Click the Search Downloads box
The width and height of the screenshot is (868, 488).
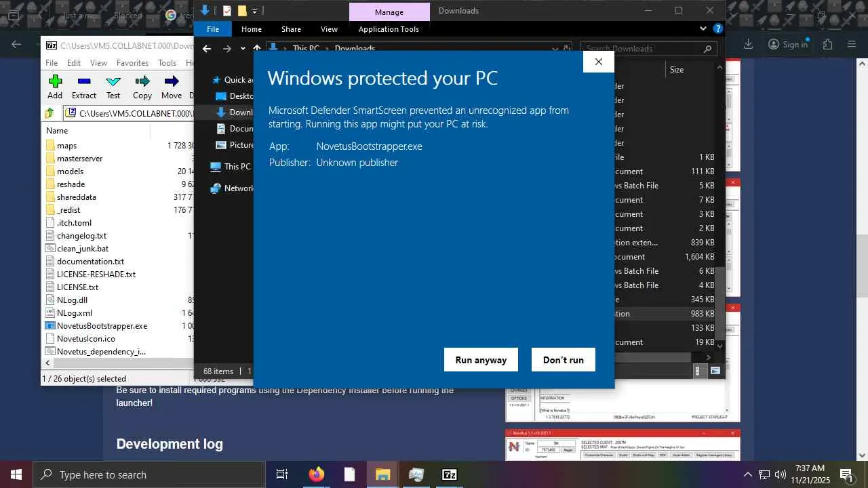tap(648, 49)
